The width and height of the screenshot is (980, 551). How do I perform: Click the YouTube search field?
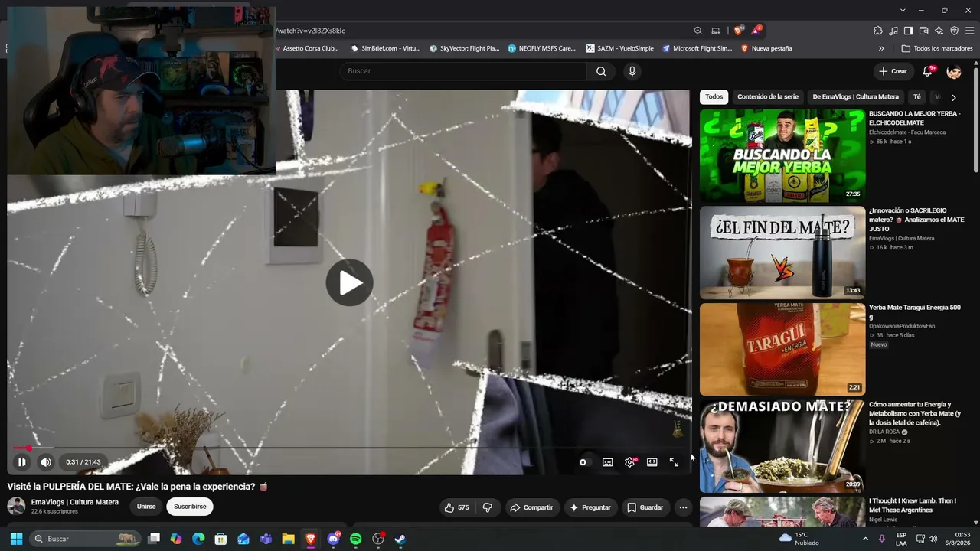tap(464, 71)
